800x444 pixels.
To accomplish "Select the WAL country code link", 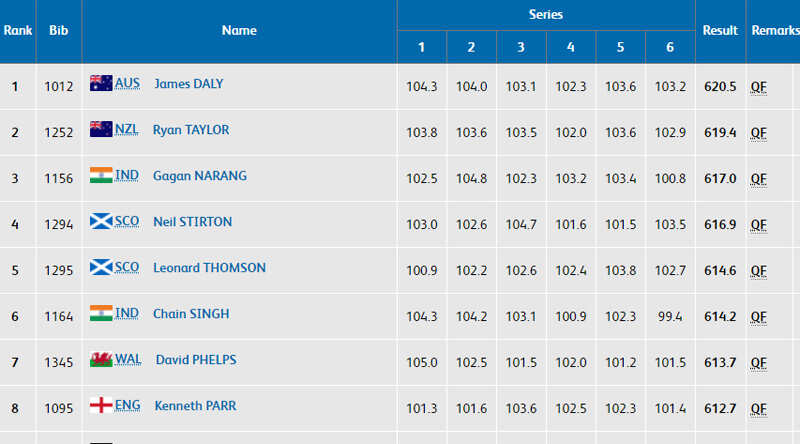I will (128, 359).
